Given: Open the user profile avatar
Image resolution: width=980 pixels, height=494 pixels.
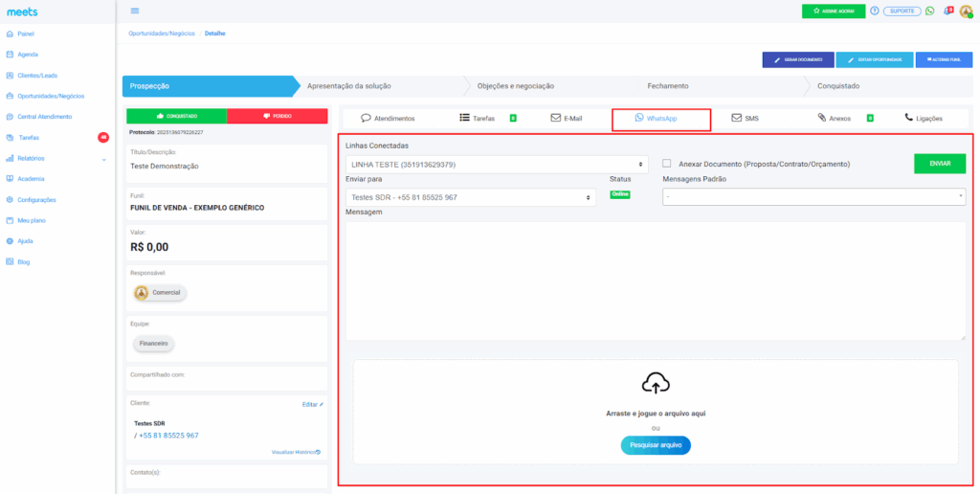Looking at the screenshot, I should point(966,11).
